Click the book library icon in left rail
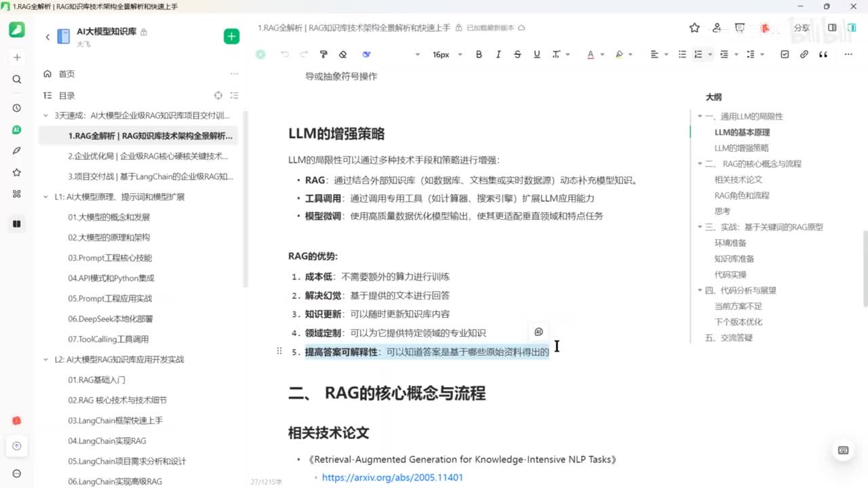The height and width of the screenshot is (488, 868). [x=17, y=224]
